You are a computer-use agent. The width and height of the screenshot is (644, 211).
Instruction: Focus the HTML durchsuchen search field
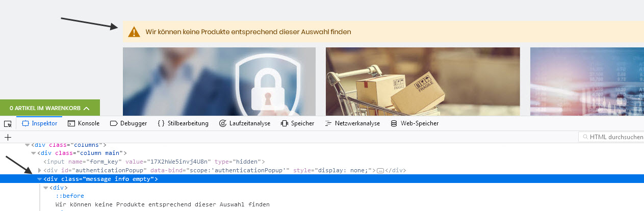point(611,137)
